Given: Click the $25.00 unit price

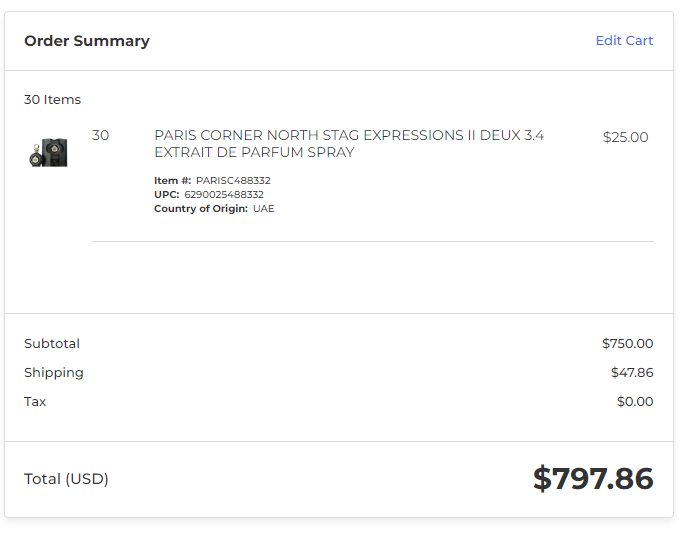Looking at the screenshot, I should (625, 137).
